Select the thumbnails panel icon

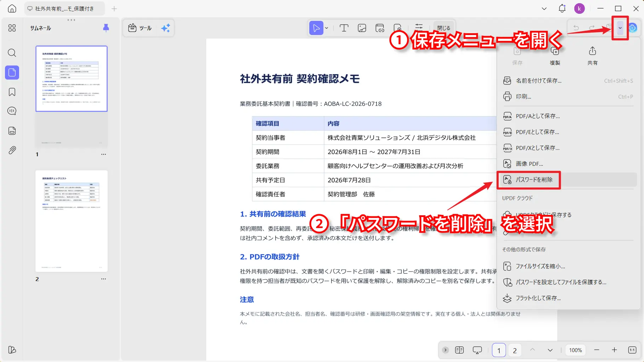click(x=12, y=72)
